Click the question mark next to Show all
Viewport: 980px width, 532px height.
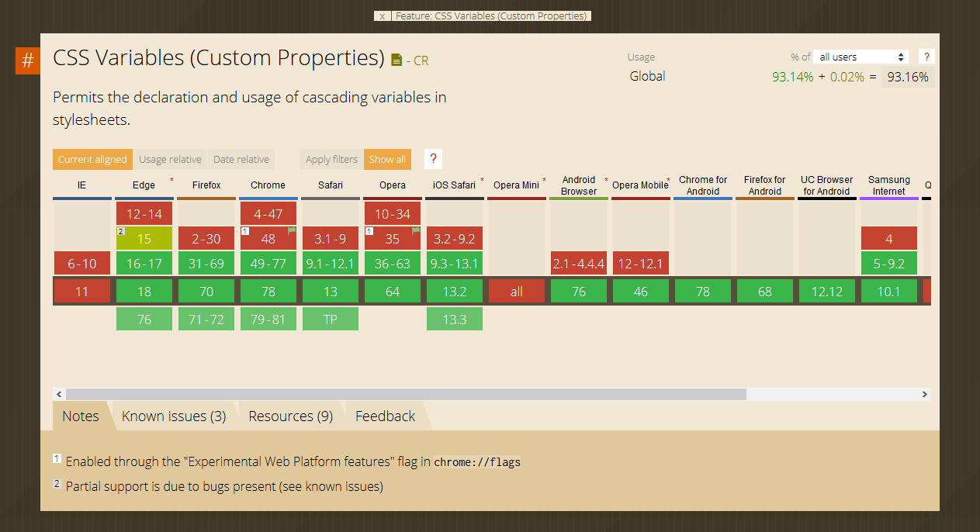click(x=432, y=158)
